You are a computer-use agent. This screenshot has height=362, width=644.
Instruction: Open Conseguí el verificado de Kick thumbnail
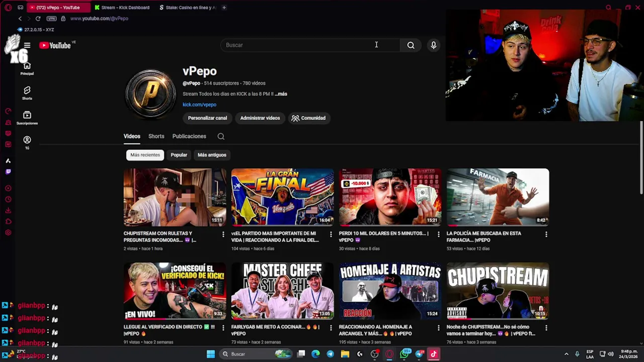point(175,291)
